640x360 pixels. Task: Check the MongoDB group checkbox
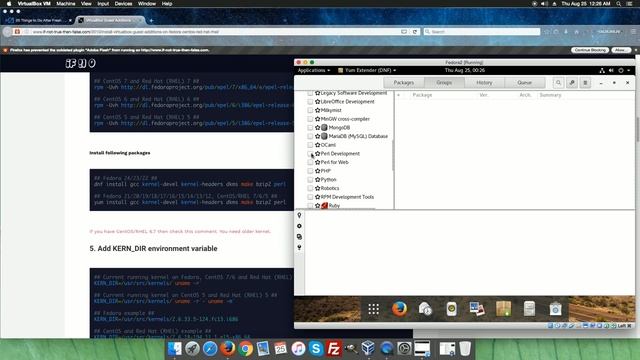tap(310, 128)
